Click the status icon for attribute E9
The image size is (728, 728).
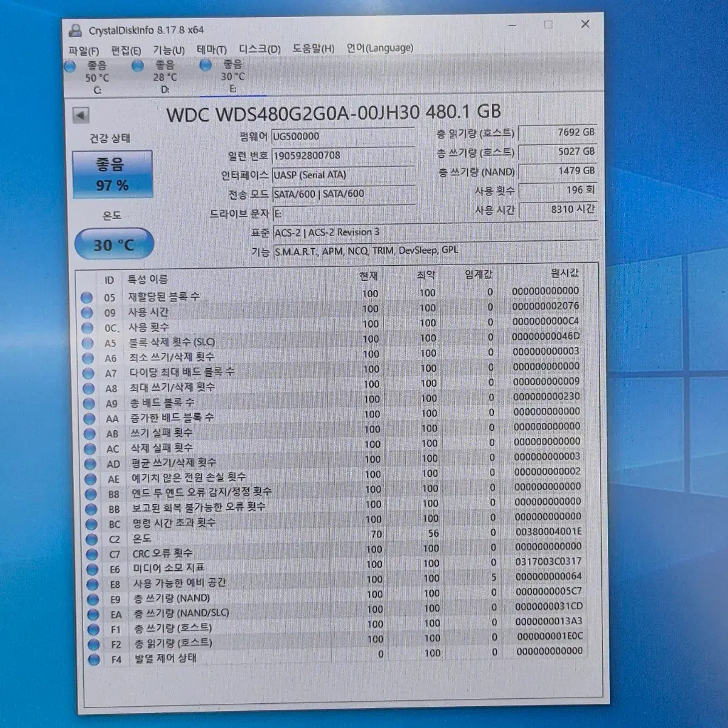(93, 599)
